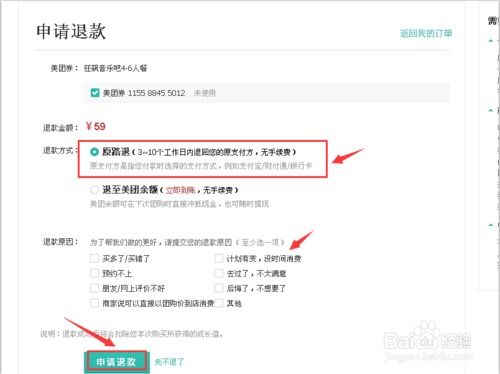The width and height of the screenshot is (500, 374).
Task: Click the 先不退了 link
Action: [x=169, y=362]
